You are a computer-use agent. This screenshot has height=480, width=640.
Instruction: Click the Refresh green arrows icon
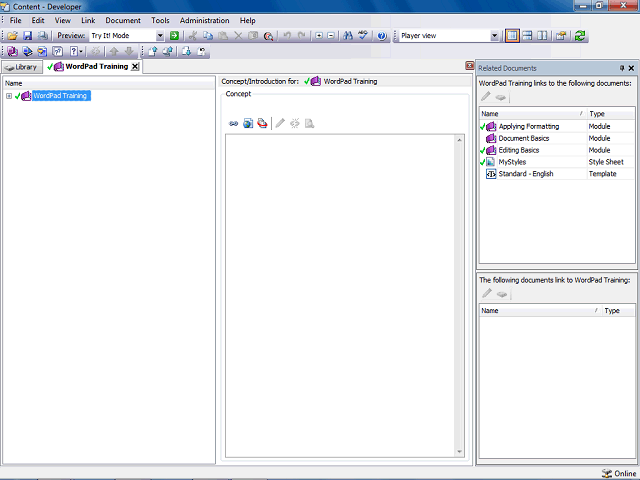coord(580,36)
